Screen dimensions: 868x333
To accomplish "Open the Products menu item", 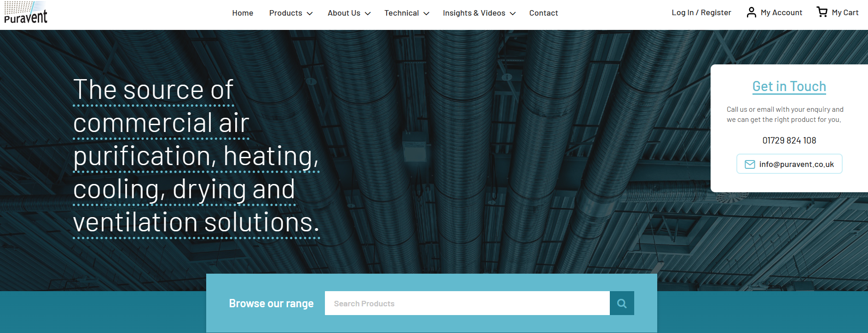I will (x=285, y=13).
